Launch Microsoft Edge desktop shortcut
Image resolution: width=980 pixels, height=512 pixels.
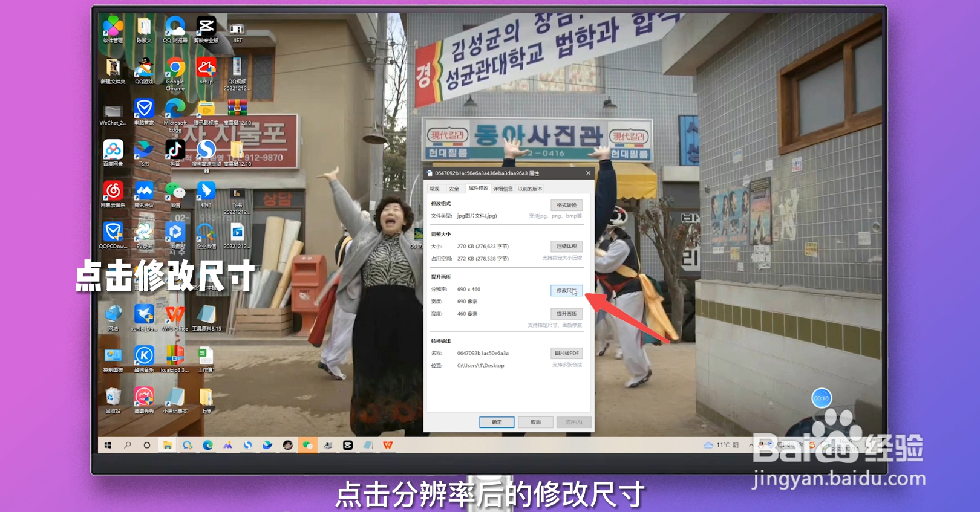coord(175,115)
